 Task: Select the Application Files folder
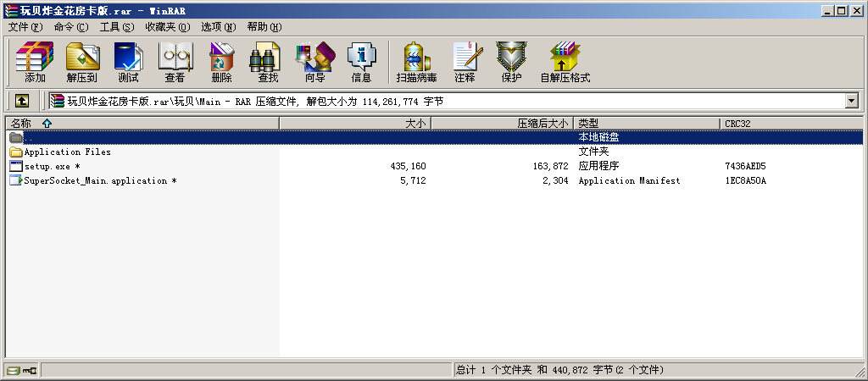67,152
